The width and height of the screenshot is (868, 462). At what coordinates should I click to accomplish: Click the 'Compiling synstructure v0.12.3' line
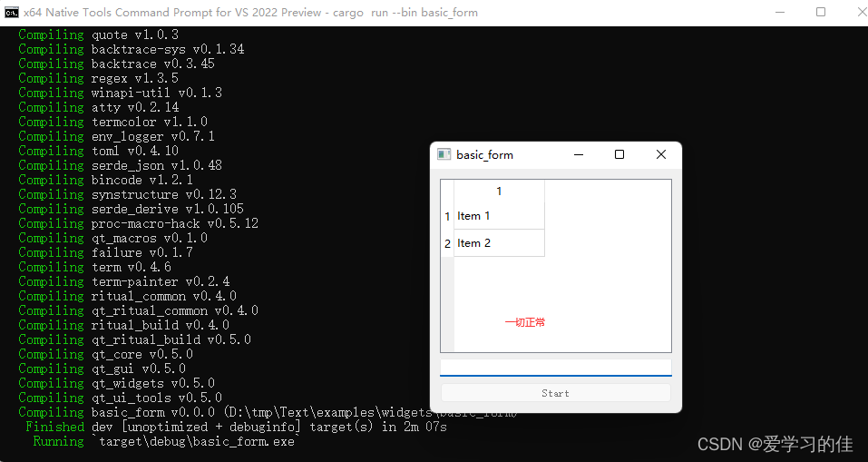pos(127,194)
